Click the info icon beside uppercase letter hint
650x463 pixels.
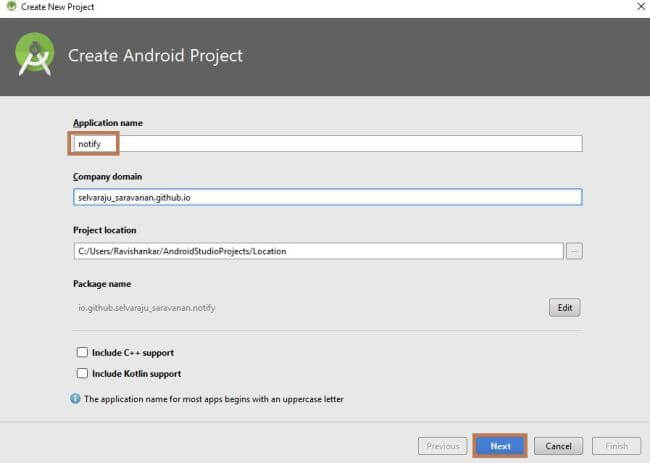75,399
